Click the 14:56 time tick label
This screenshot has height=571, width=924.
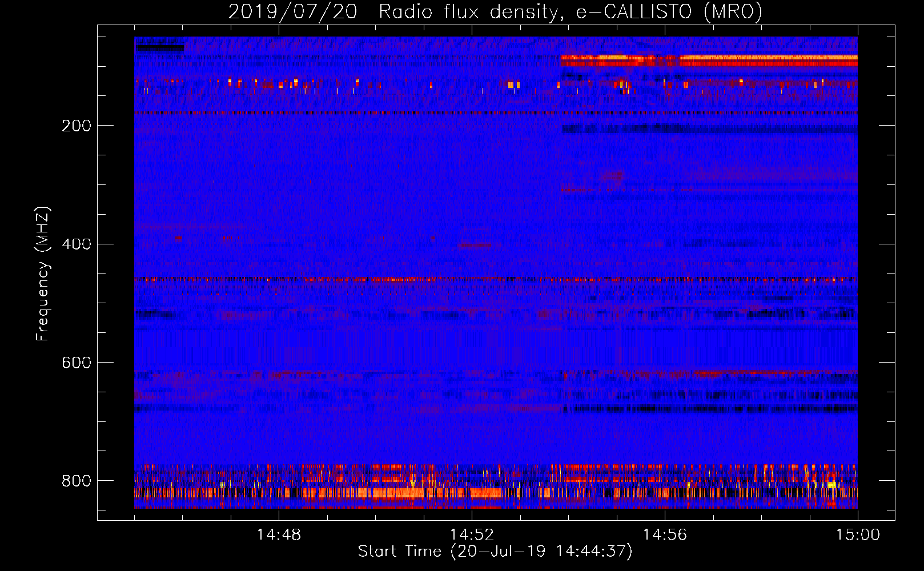(x=665, y=535)
